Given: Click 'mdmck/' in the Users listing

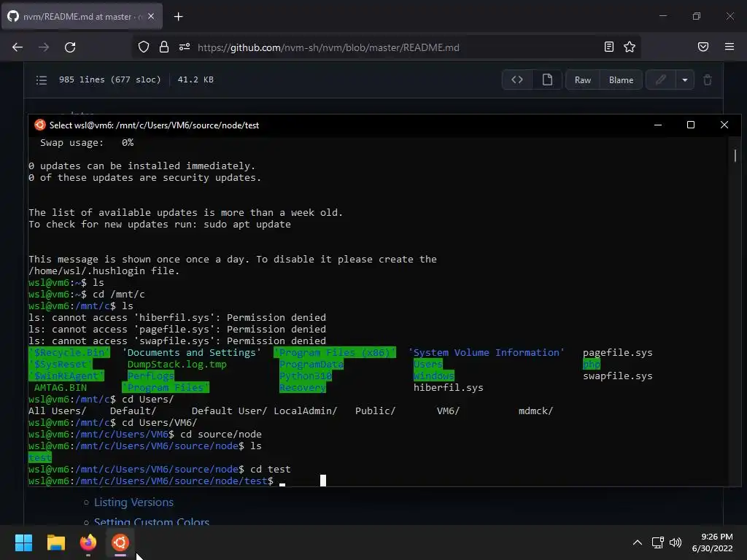Looking at the screenshot, I should (x=535, y=411).
